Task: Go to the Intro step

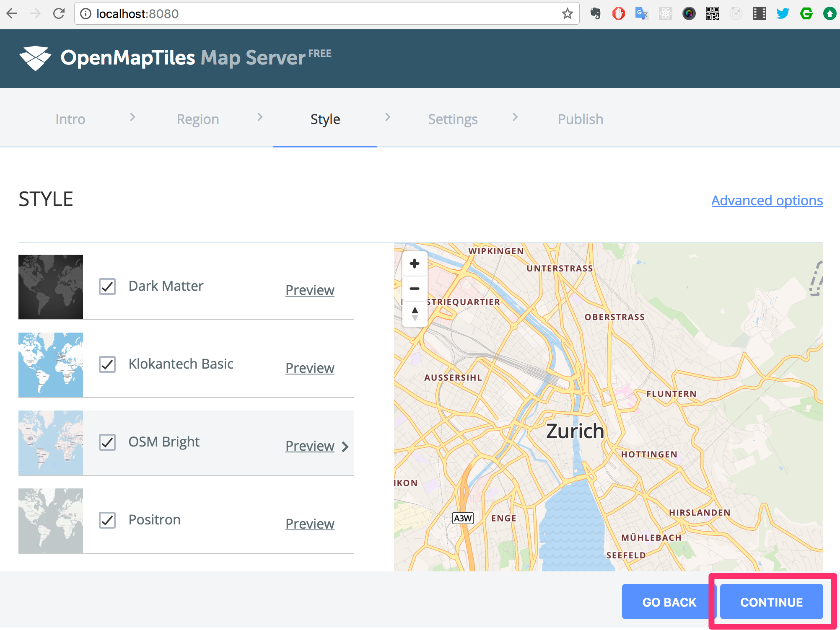Action: tap(70, 119)
